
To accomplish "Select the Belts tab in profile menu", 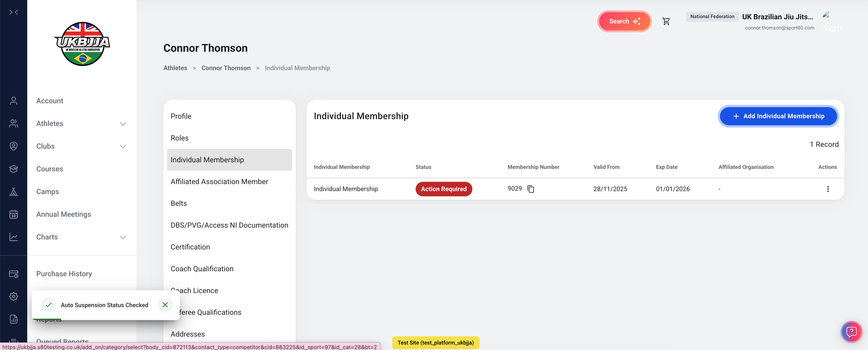I will (x=179, y=203).
